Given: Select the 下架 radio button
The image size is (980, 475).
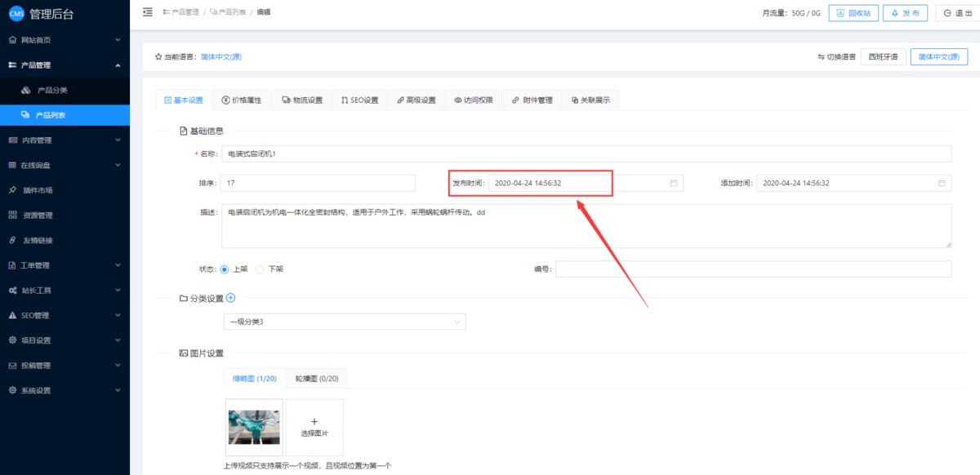Looking at the screenshot, I should [x=261, y=269].
